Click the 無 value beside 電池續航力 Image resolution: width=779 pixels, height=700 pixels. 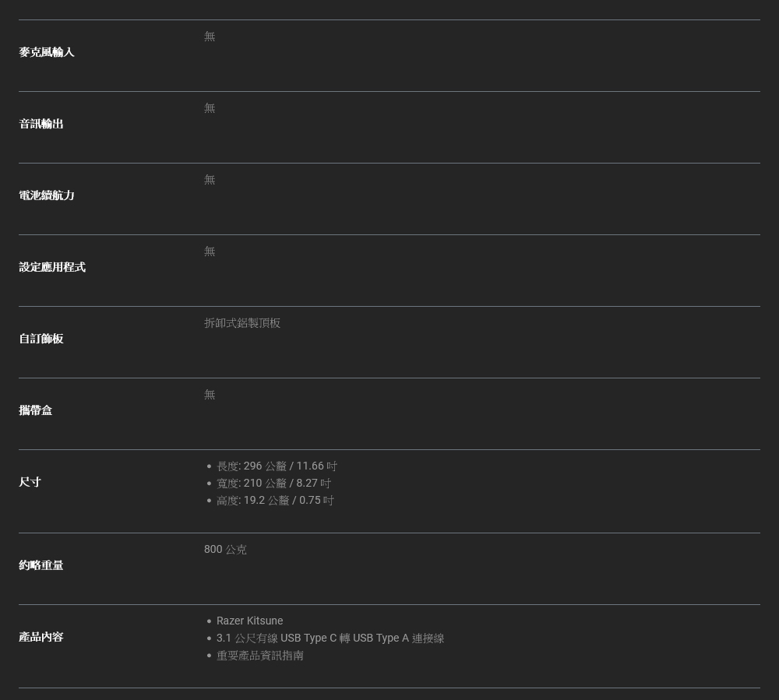tap(210, 180)
